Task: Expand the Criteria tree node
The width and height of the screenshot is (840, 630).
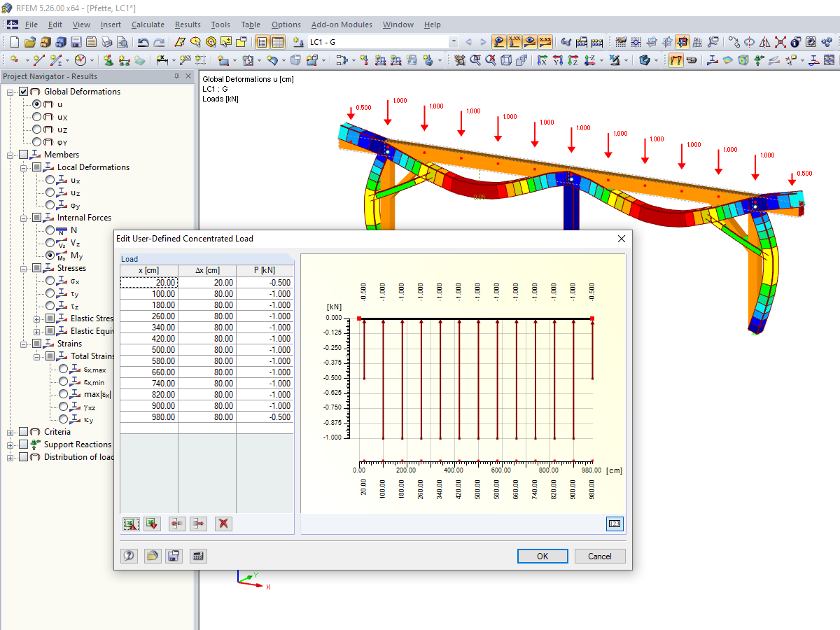Action: [x=10, y=431]
